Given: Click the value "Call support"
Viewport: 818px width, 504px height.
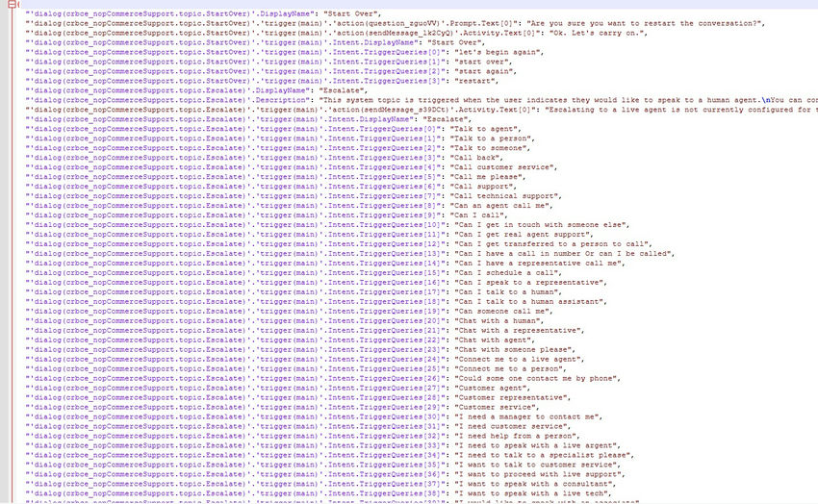Looking at the screenshot, I should [483, 187].
